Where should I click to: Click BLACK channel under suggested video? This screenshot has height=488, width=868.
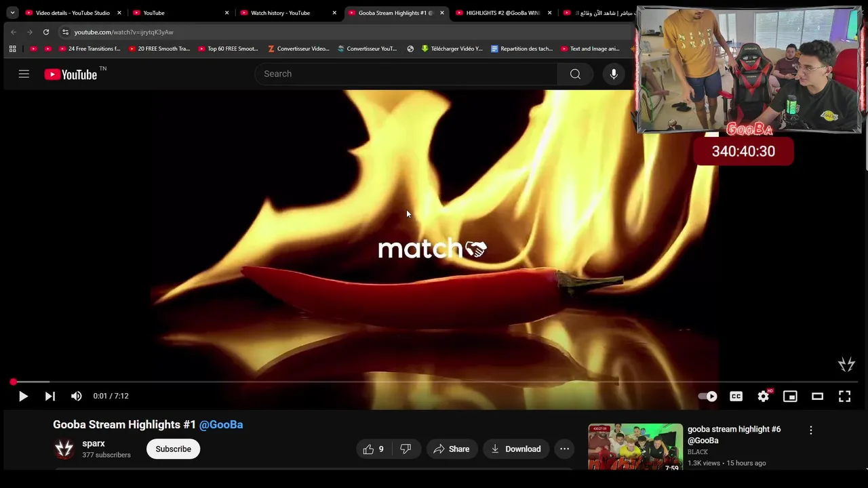click(x=698, y=452)
